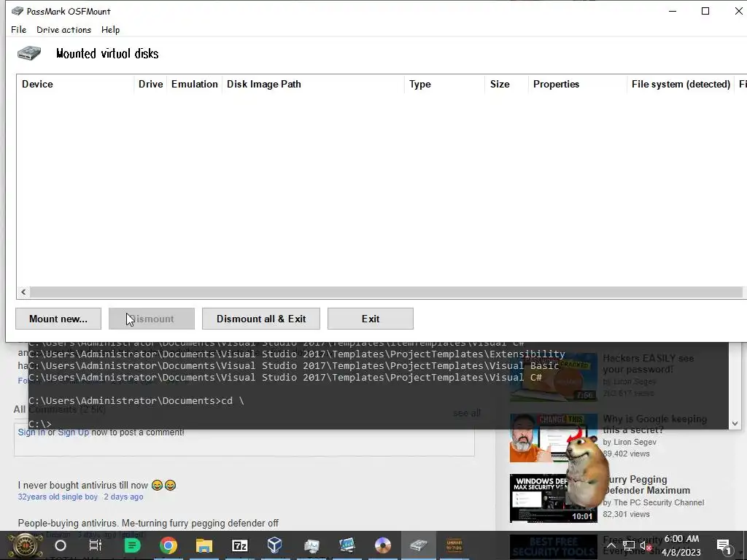Click the command prompt scrollbar down arrow
This screenshot has width=747, height=560.
tap(735, 423)
